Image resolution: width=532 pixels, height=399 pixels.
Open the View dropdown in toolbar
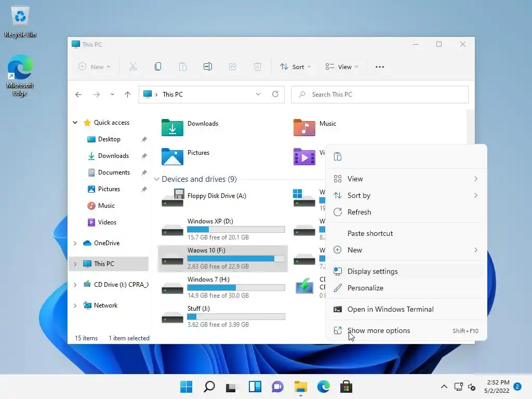(x=341, y=67)
